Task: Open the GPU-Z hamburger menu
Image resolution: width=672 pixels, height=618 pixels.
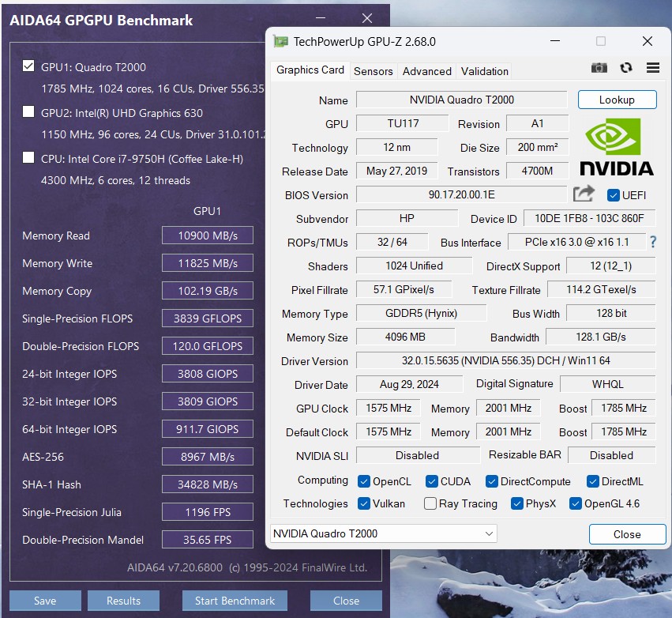Action: (653, 69)
